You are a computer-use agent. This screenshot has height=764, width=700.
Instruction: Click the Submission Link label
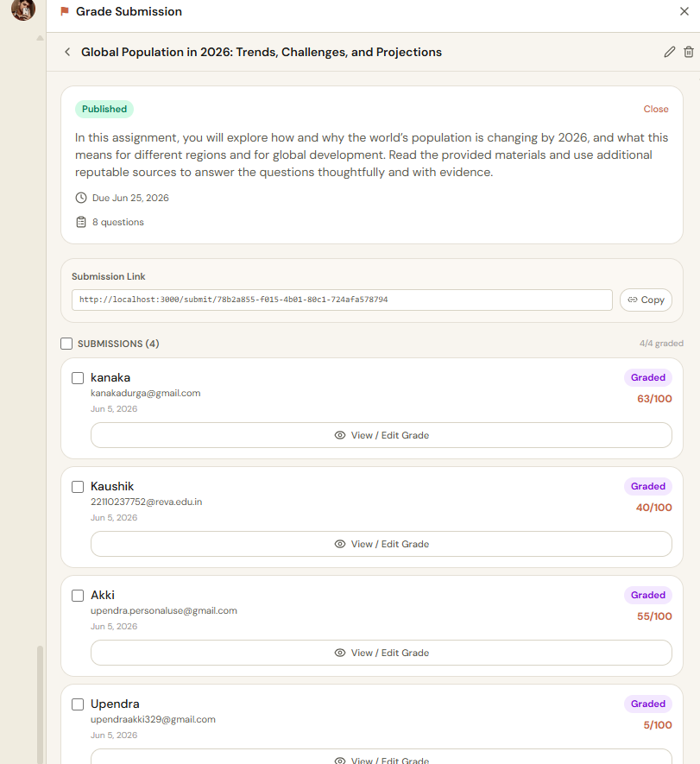(x=109, y=276)
